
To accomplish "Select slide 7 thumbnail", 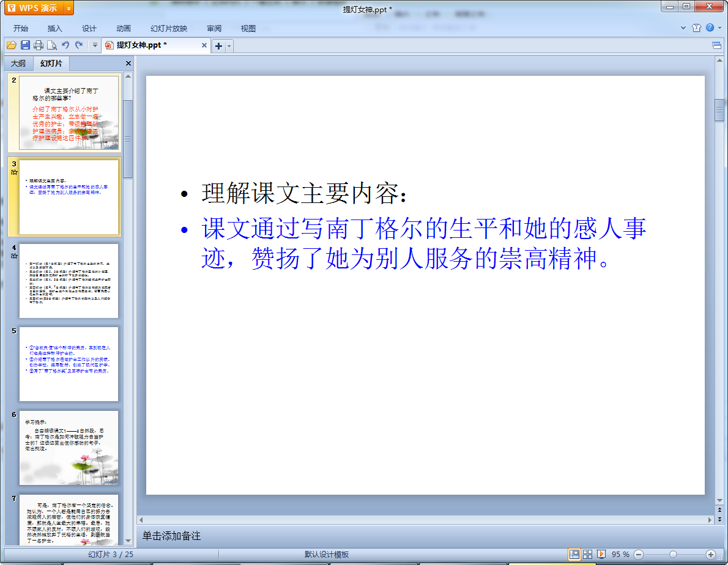I will coord(69,520).
